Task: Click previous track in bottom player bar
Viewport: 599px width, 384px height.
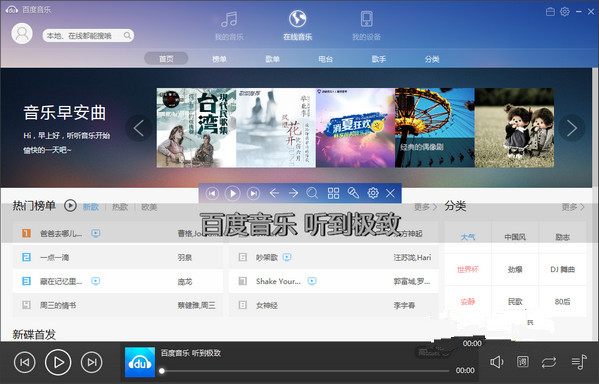Action: [24, 362]
